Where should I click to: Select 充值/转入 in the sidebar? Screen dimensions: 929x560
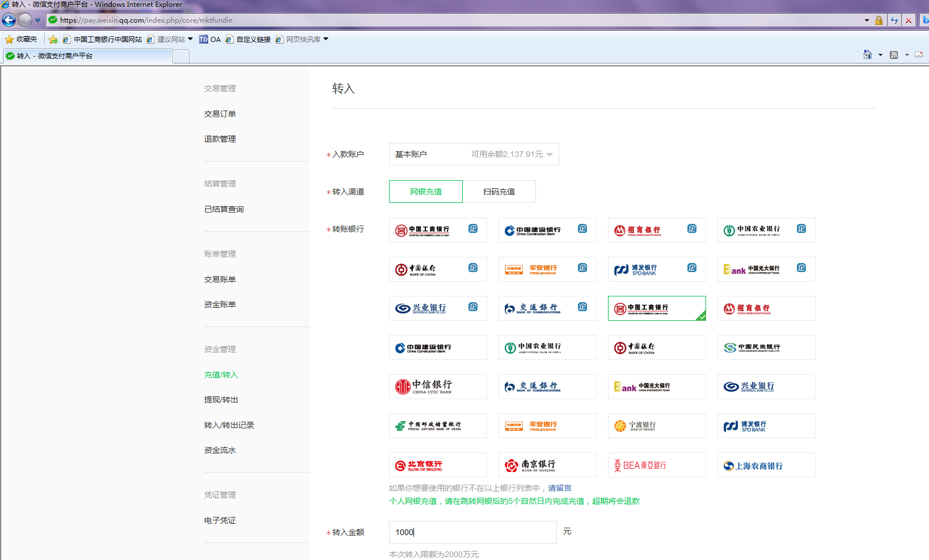[221, 375]
